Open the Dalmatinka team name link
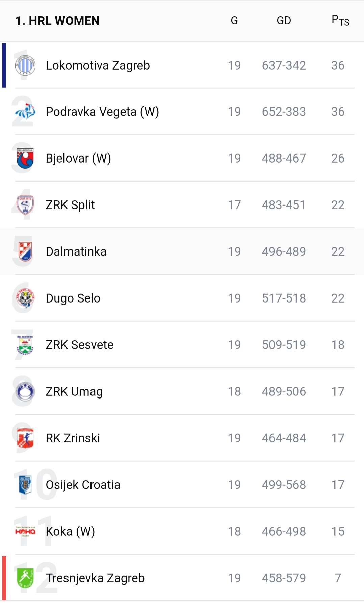This screenshot has width=364, height=603. coord(76,252)
